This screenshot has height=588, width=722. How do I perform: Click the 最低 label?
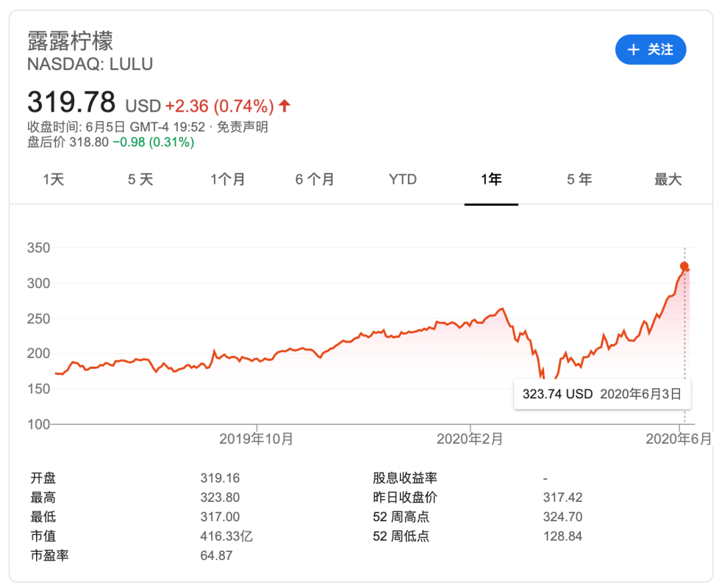click(x=43, y=517)
